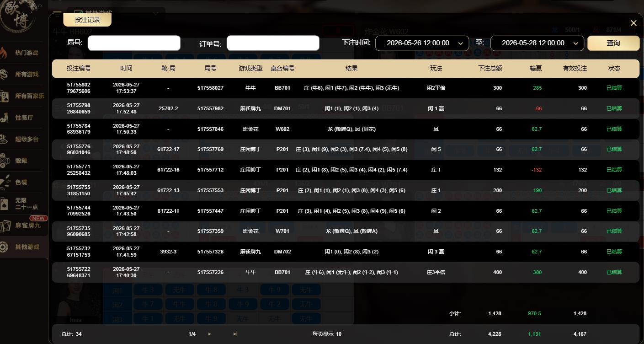644x344 pixels.
Task: Click the 热门游戏 menu label
Action: 27,53
